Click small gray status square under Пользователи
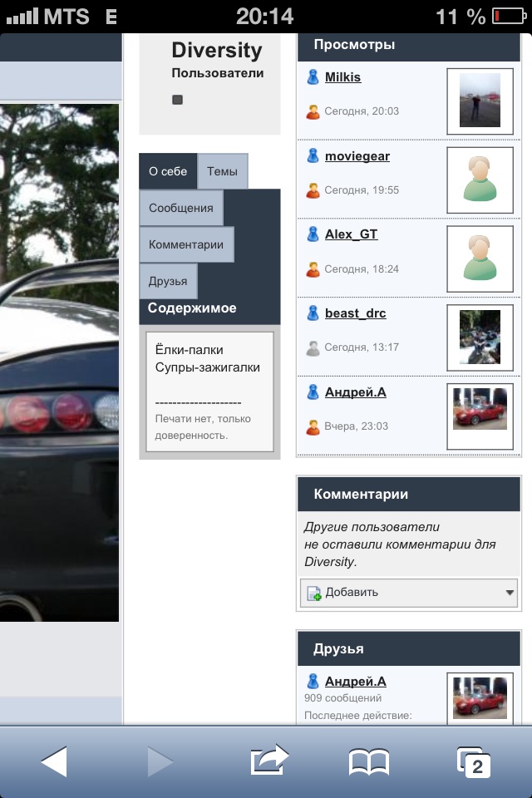Image resolution: width=532 pixels, height=798 pixels. [177, 100]
